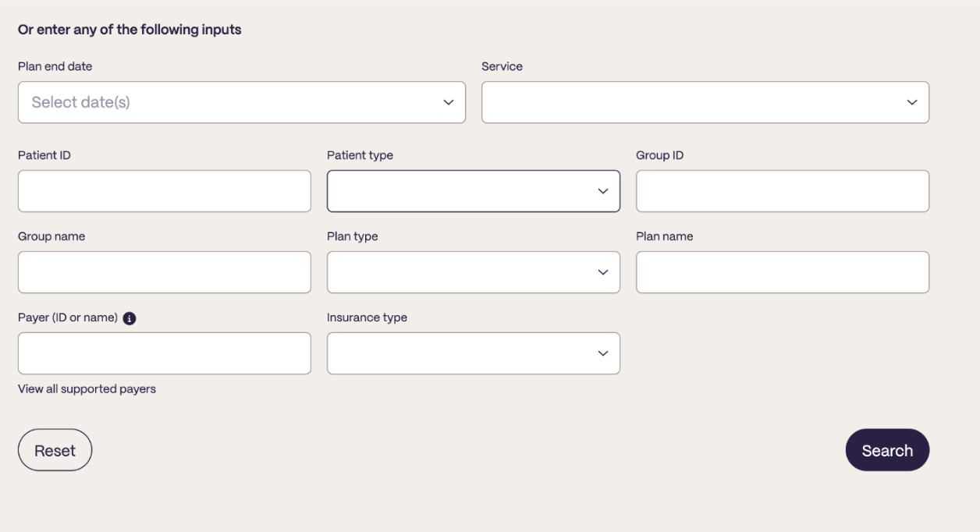Click the Insurance type chevron arrow
The height and width of the screenshot is (532, 980).
pos(602,353)
